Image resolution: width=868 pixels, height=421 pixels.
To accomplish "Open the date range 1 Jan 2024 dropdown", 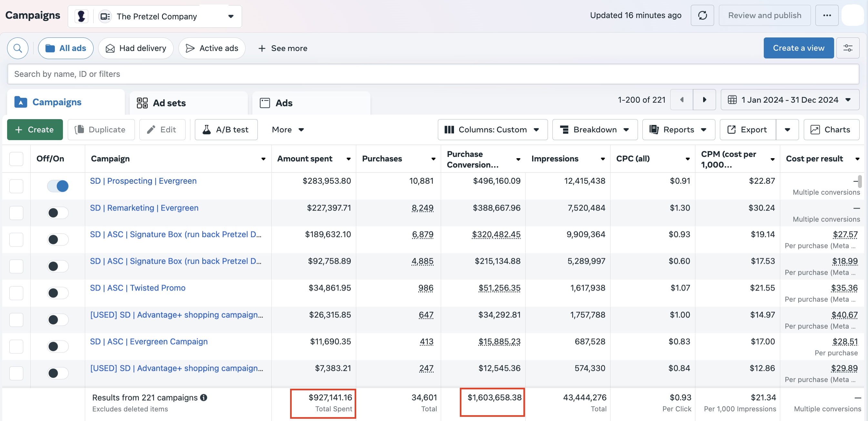I will [790, 100].
